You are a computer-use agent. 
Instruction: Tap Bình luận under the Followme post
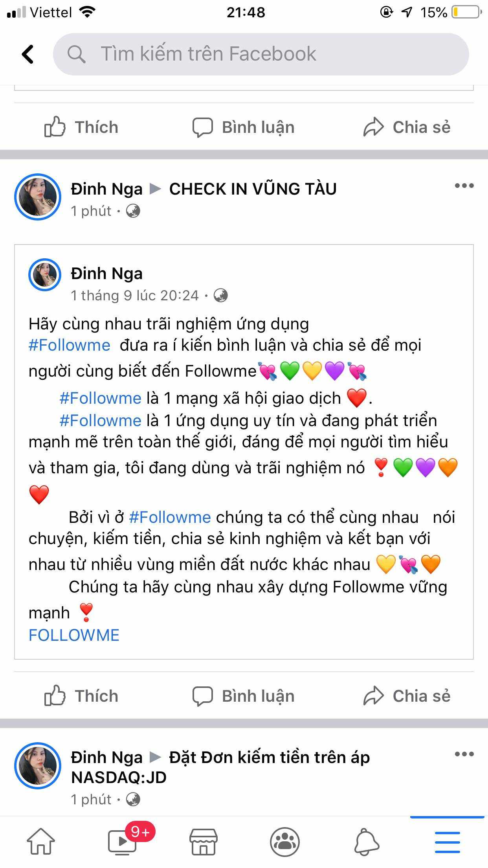click(x=244, y=696)
